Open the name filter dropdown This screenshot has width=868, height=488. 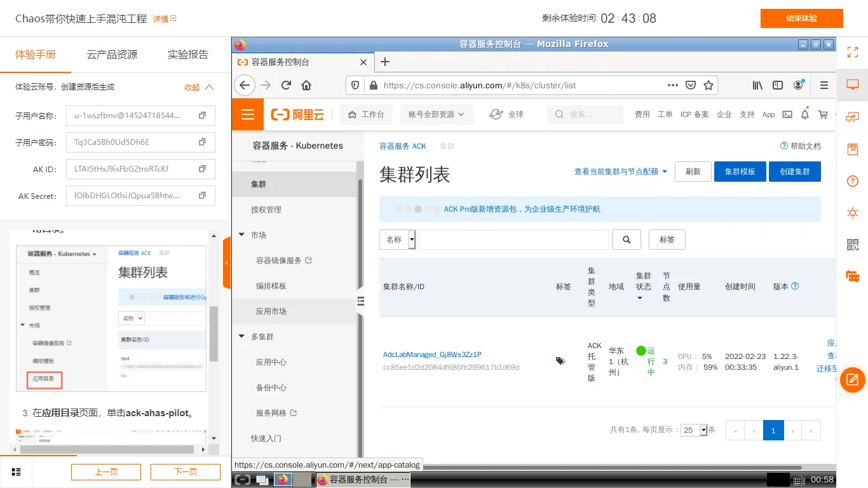398,240
